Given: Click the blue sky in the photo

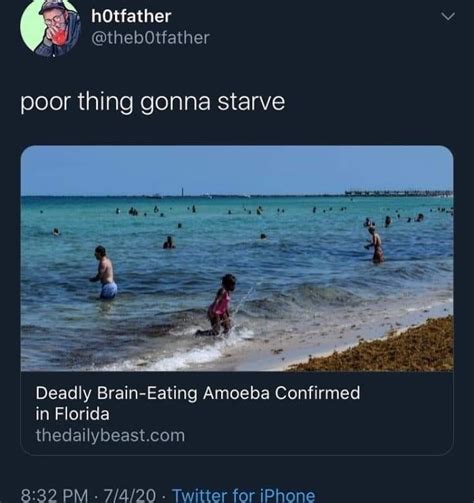Looking at the screenshot, I should coord(237,168).
